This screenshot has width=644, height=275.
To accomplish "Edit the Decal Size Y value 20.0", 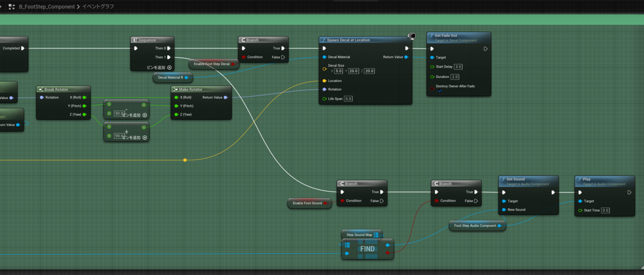I will coord(353,71).
